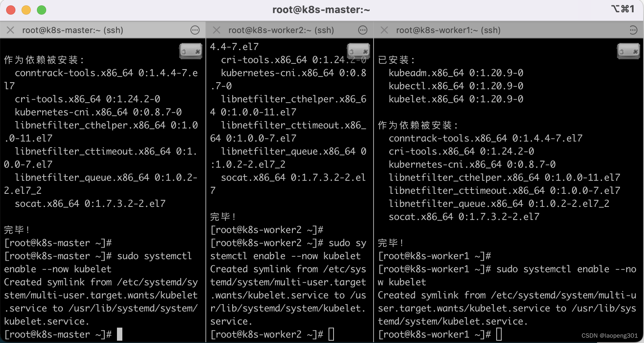Open options menu for k8s-worker1 tab
The image size is (644, 343).
pos(633,30)
